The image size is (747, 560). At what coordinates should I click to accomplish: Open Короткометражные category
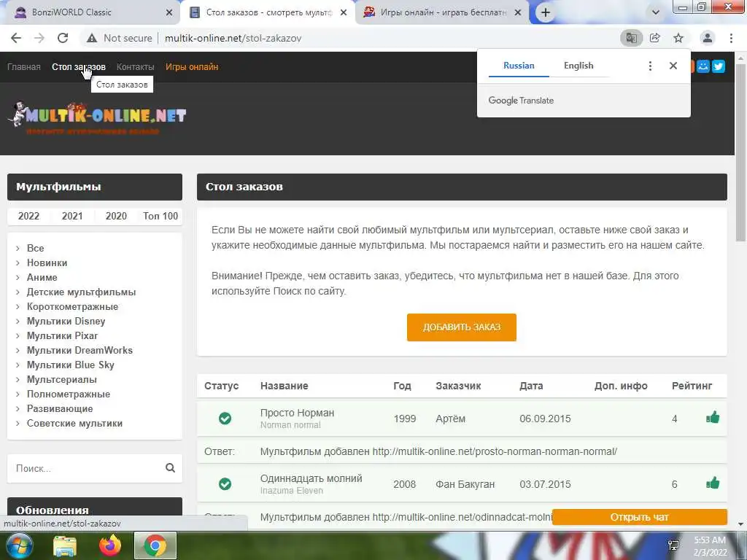[x=72, y=307]
